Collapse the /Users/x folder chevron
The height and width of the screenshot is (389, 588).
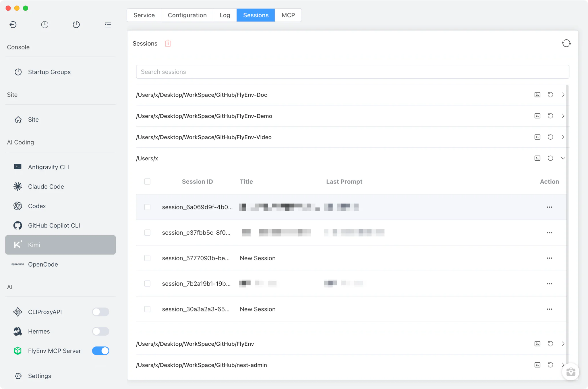563,158
